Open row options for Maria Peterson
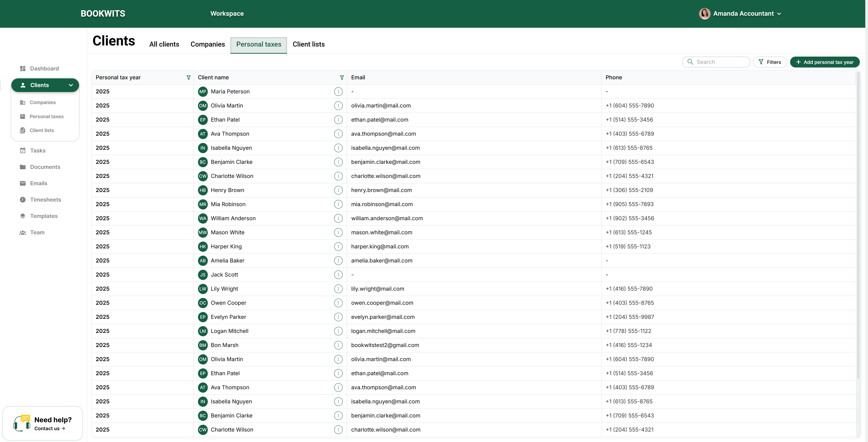 [x=338, y=92]
